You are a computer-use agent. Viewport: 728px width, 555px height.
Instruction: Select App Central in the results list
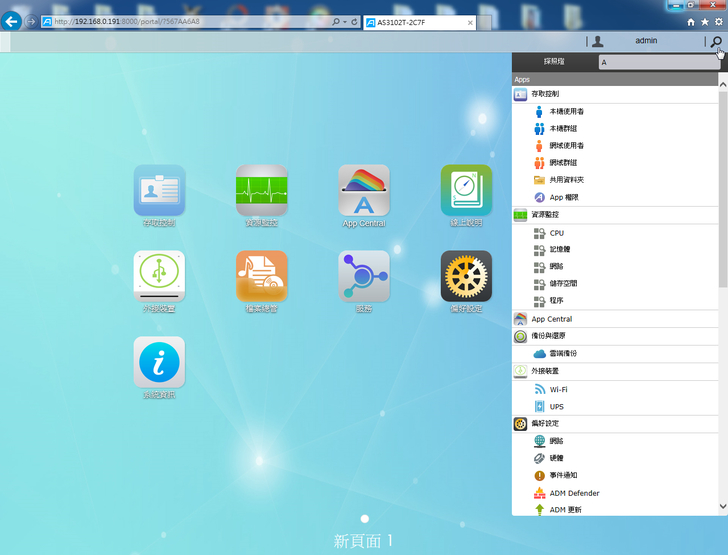pos(551,319)
